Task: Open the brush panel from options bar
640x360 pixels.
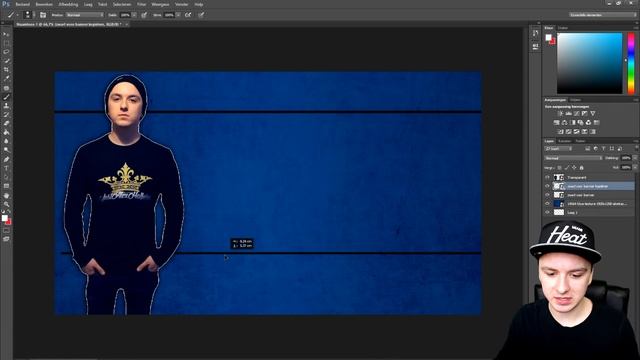Action: (x=43, y=15)
